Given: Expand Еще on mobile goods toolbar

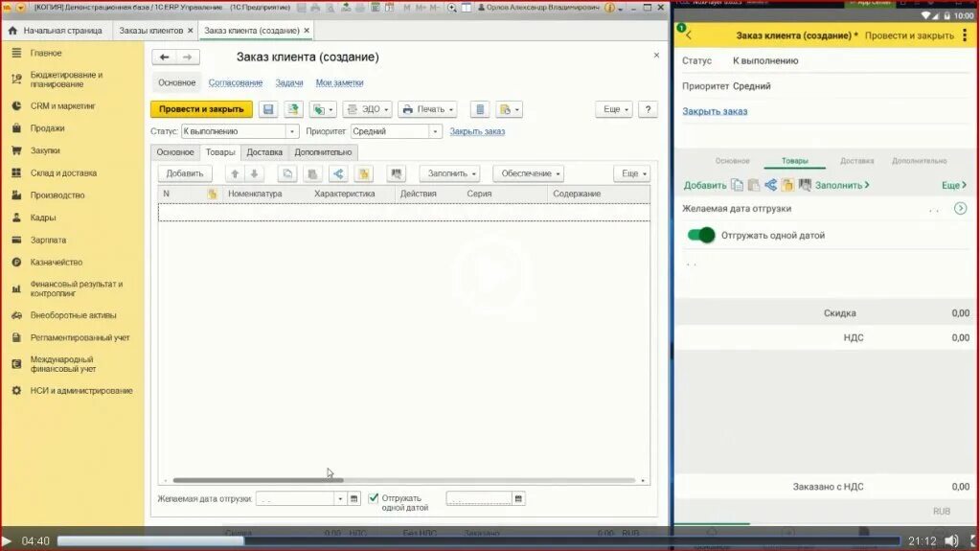Looking at the screenshot, I should point(954,185).
